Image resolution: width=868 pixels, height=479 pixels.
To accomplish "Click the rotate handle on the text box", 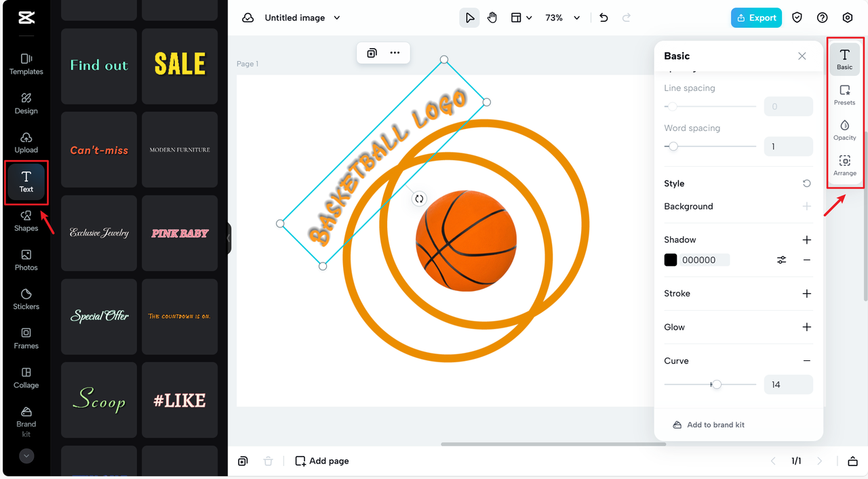I will tap(419, 199).
